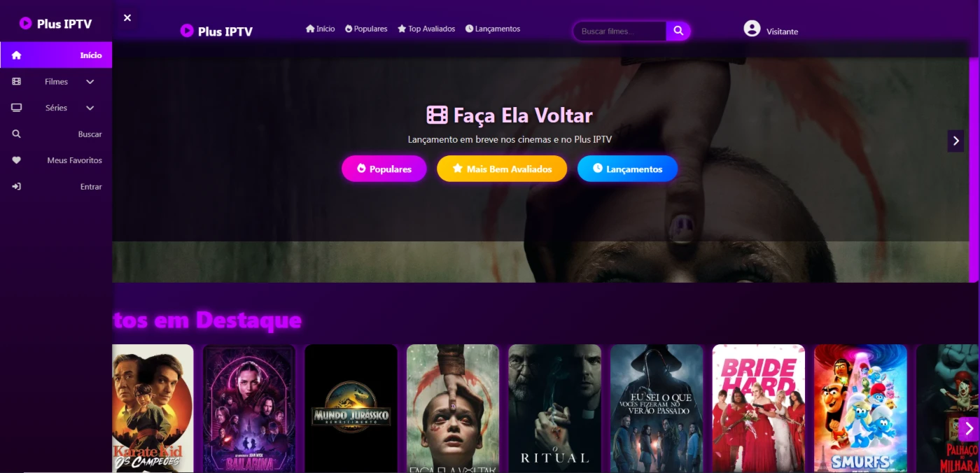Close the sidebar with the X icon

click(127, 18)
